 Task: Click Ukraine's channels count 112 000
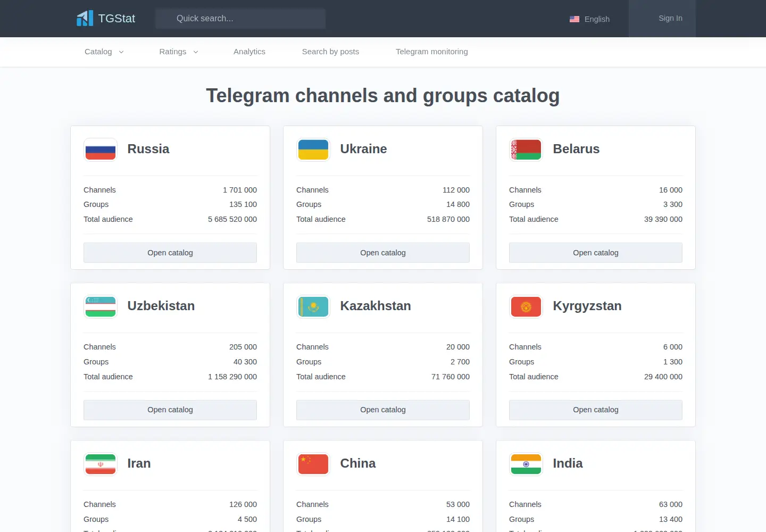click(456, 190)
